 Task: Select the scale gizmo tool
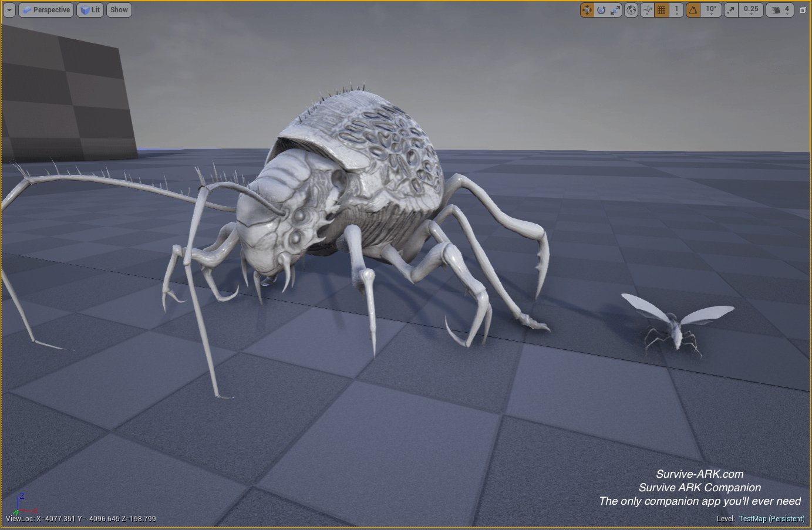[615, 10]
